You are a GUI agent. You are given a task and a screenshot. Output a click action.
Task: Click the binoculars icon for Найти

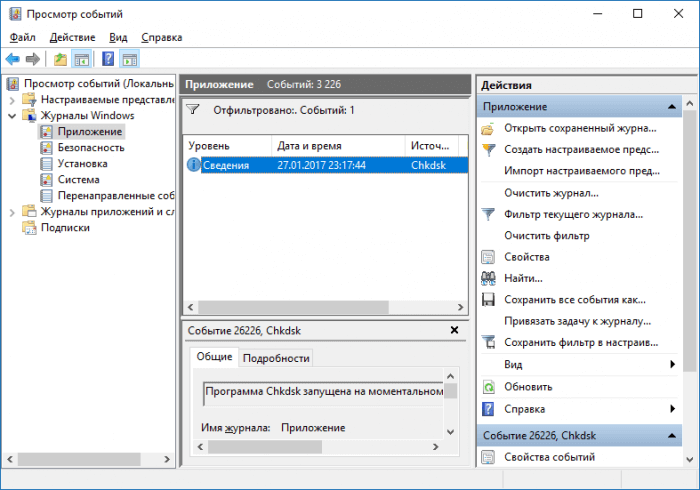coord(488,278)
